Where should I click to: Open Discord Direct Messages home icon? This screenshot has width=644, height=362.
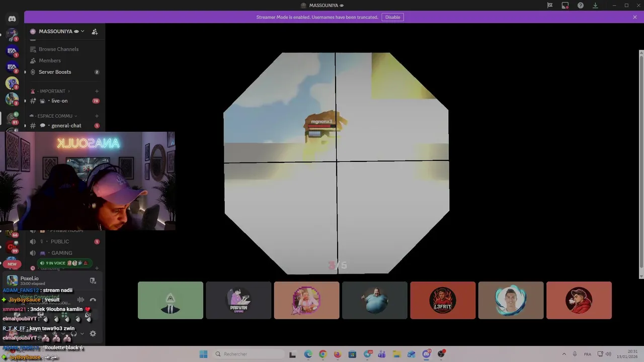pos(12,19)
